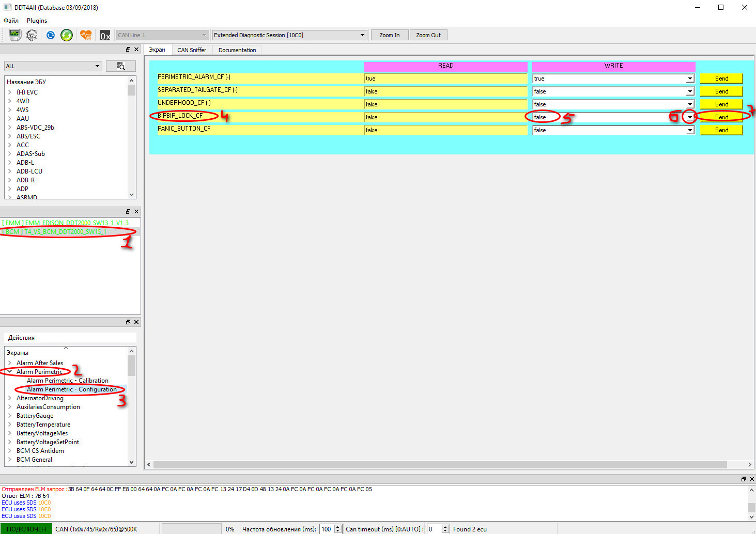Viewport: 756px width, 534px height.
Task: Decrease the Can timeout stepper value
Action: pos(445,531)
